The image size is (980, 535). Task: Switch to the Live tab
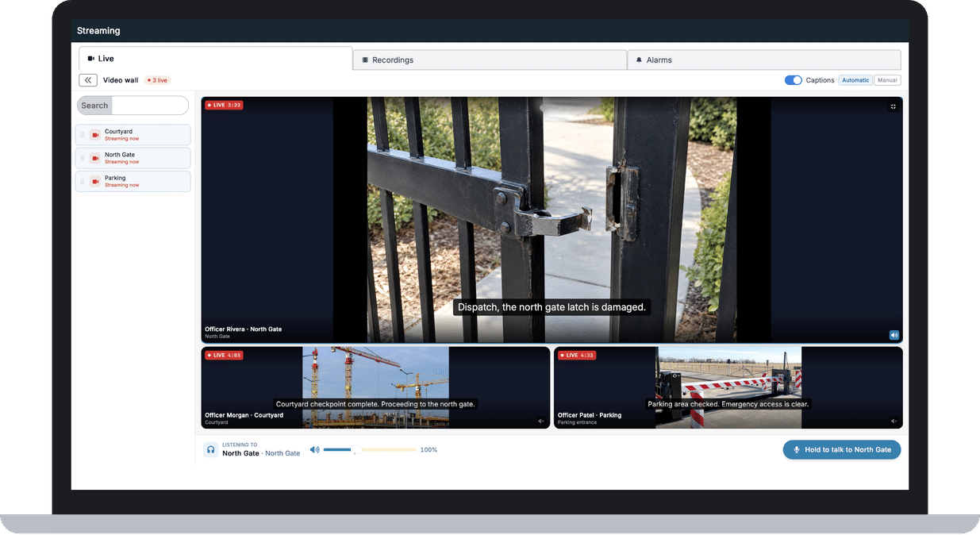215,59
